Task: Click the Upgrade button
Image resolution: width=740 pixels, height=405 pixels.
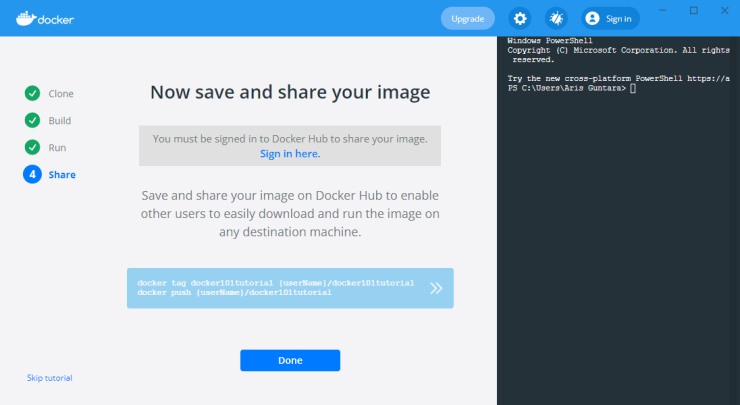Action: click(x=468, y=18)
